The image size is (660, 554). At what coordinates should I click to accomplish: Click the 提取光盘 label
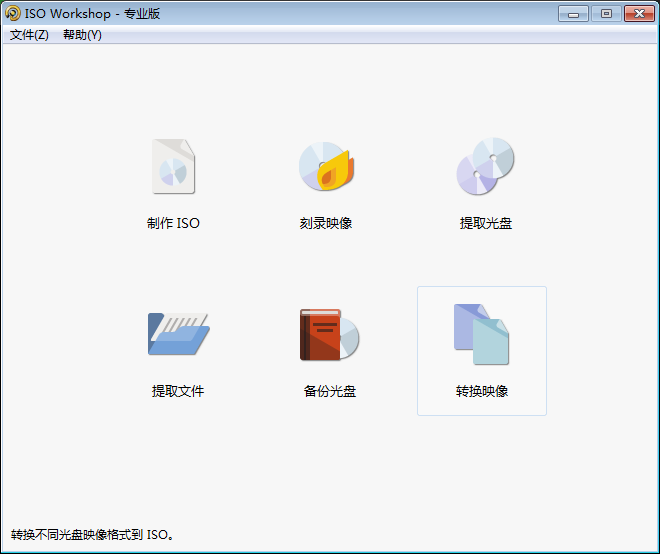486,223
